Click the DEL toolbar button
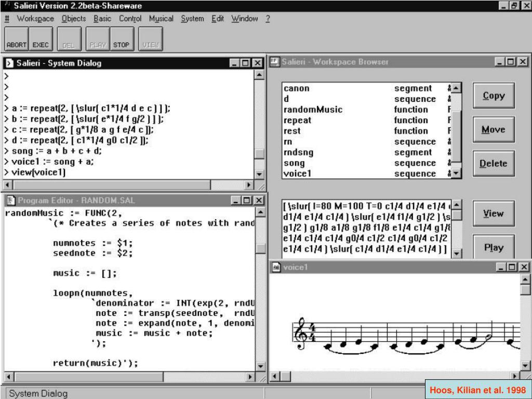Viewport: 532px width, 399px height. [x=69, y=39]
